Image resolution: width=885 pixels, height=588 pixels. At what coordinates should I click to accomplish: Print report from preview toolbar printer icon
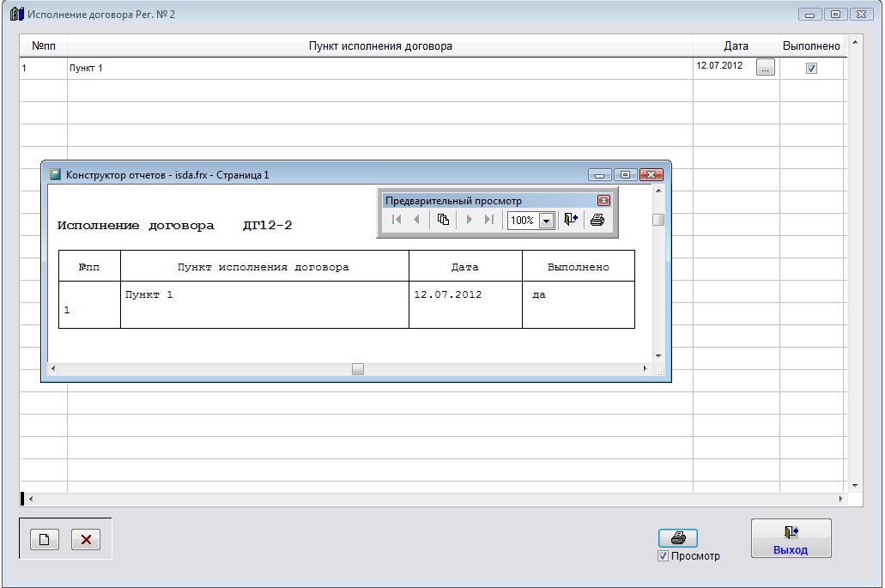pos(597,220)
